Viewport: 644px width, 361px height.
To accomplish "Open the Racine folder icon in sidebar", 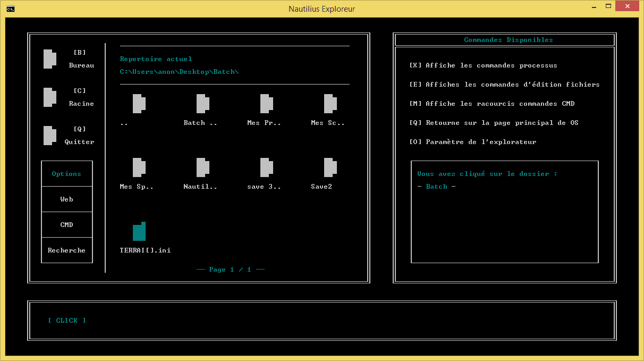I will 49,97.
